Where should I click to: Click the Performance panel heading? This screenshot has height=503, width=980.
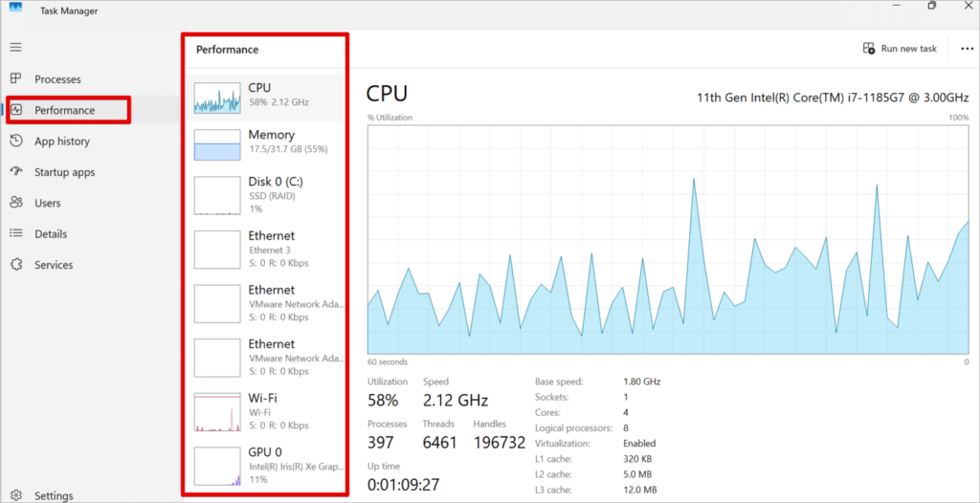click(x=228, y=50)
